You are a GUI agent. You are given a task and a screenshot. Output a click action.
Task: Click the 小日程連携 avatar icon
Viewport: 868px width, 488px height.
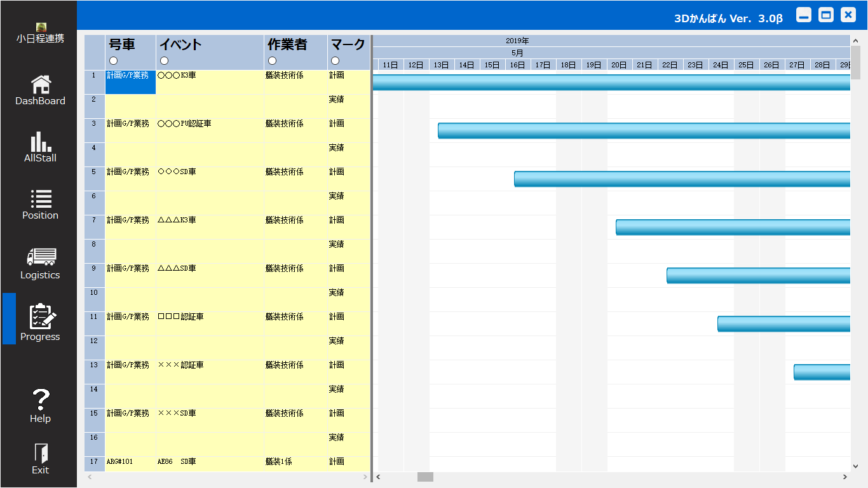41,27
